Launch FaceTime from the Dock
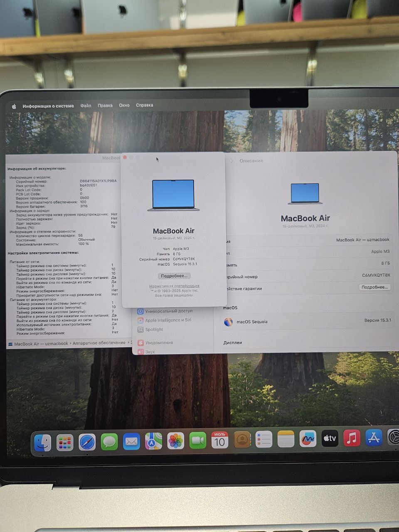Viewport: 399px width, 532px height. point(197,440)
